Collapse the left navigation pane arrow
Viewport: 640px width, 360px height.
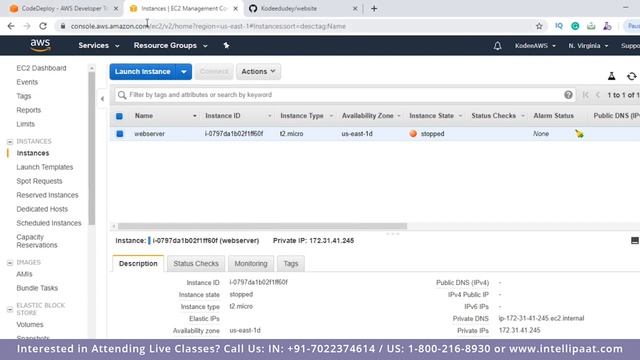tap(102, 98)
